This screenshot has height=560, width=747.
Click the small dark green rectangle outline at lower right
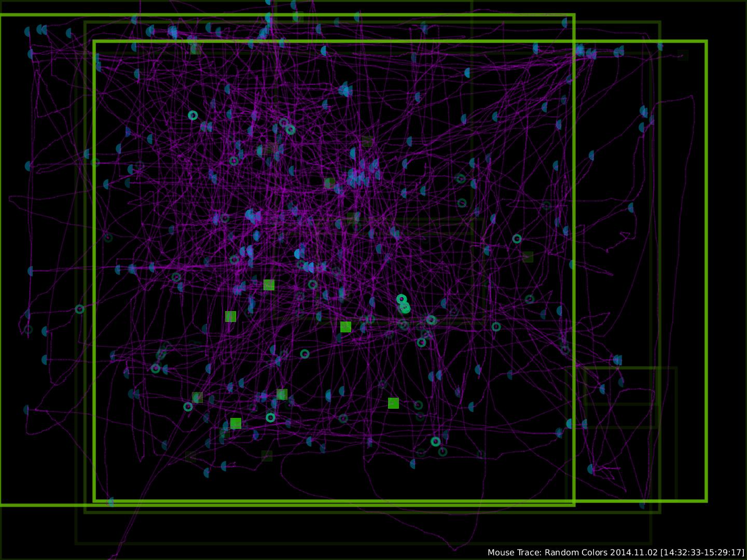coord(621,386)
